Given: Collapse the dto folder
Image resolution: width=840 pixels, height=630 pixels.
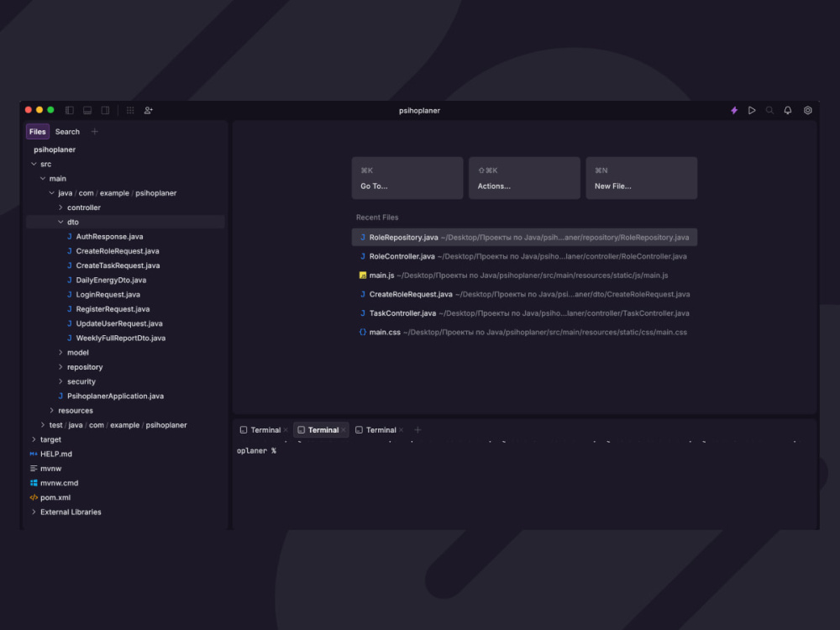Looking at the screenshot, I should [60, 222].
